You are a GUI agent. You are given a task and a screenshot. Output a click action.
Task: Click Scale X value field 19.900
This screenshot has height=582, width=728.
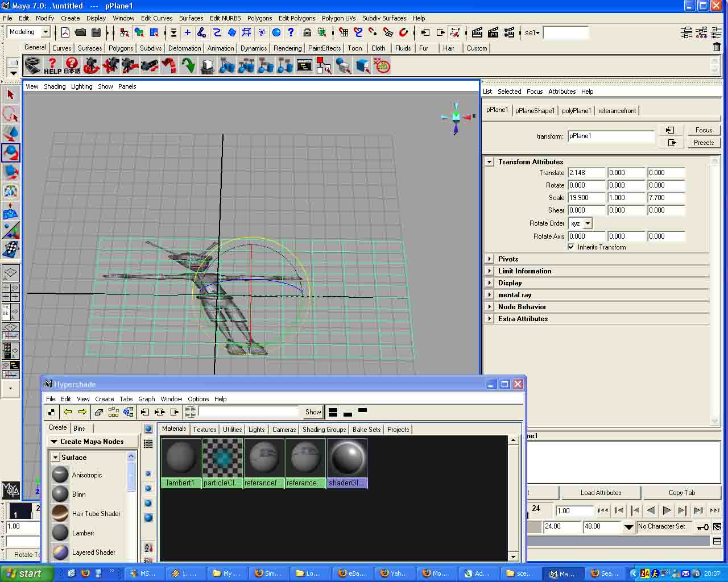tap(586, 198)
